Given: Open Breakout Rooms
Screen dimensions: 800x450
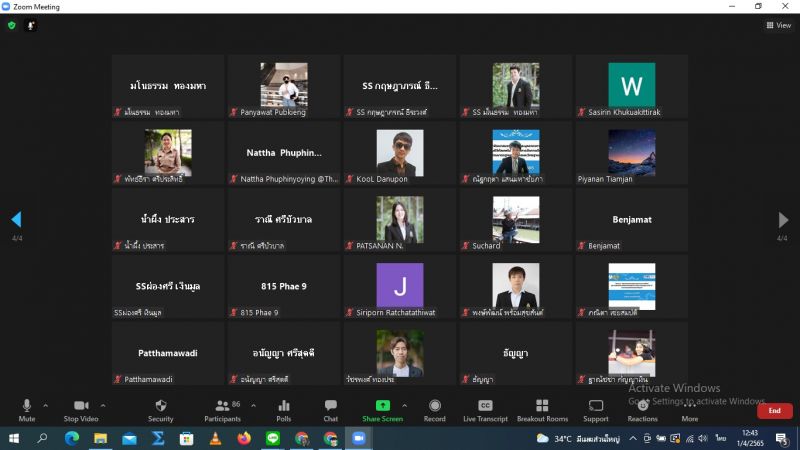Looking at the screenshot, I should click(542, 410).
